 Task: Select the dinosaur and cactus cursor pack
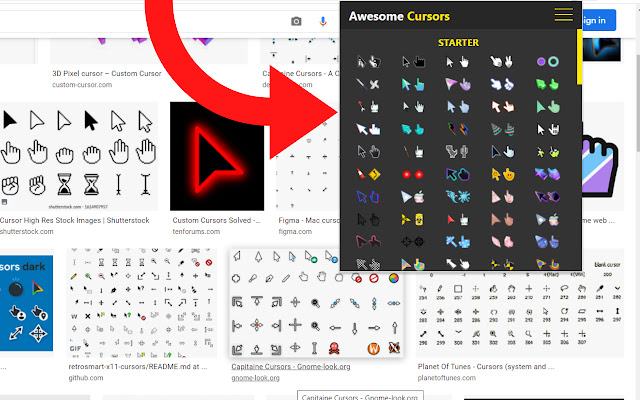(x=458, y=152)
